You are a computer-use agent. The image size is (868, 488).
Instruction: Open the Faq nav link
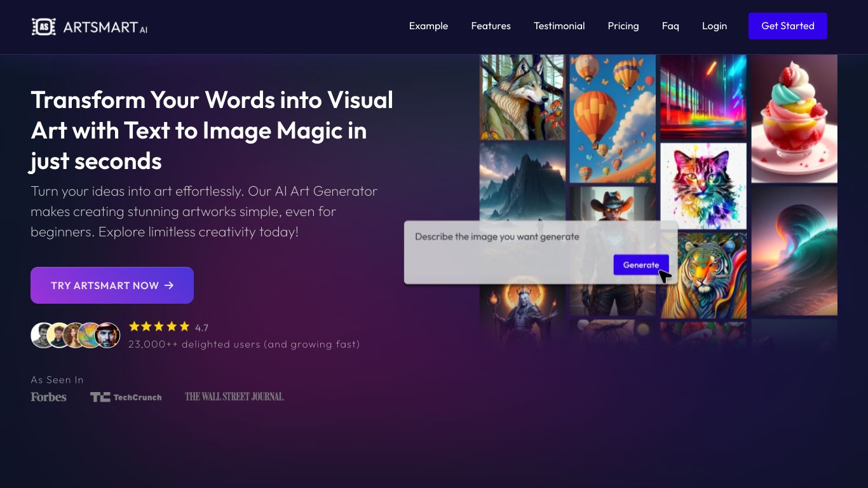click(670, 26)
